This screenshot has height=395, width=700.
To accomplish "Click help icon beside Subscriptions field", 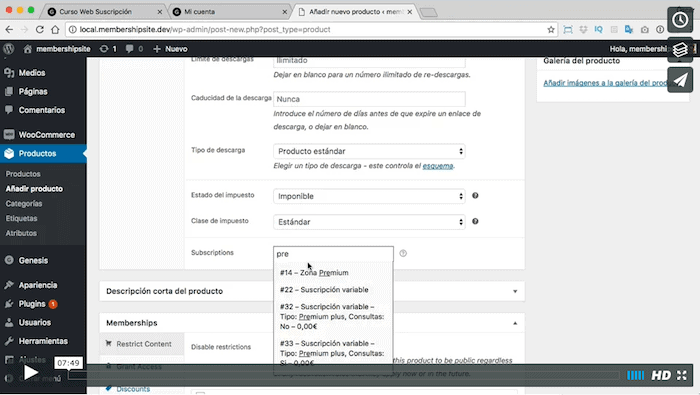I will 403,253.
